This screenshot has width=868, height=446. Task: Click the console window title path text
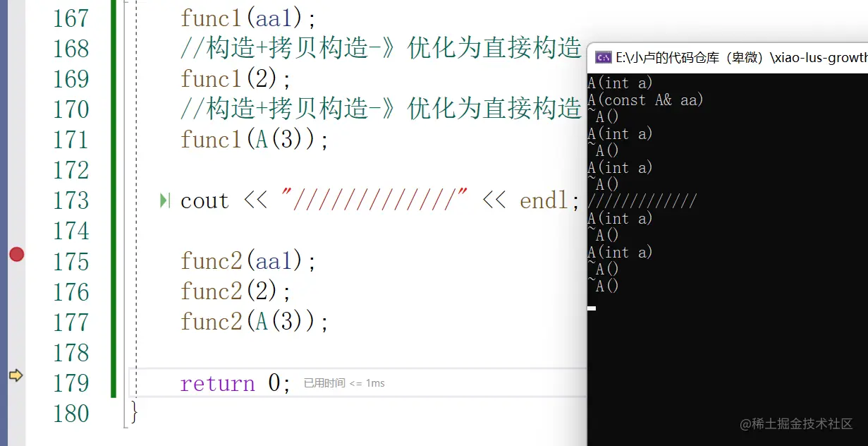coord(741,57)
